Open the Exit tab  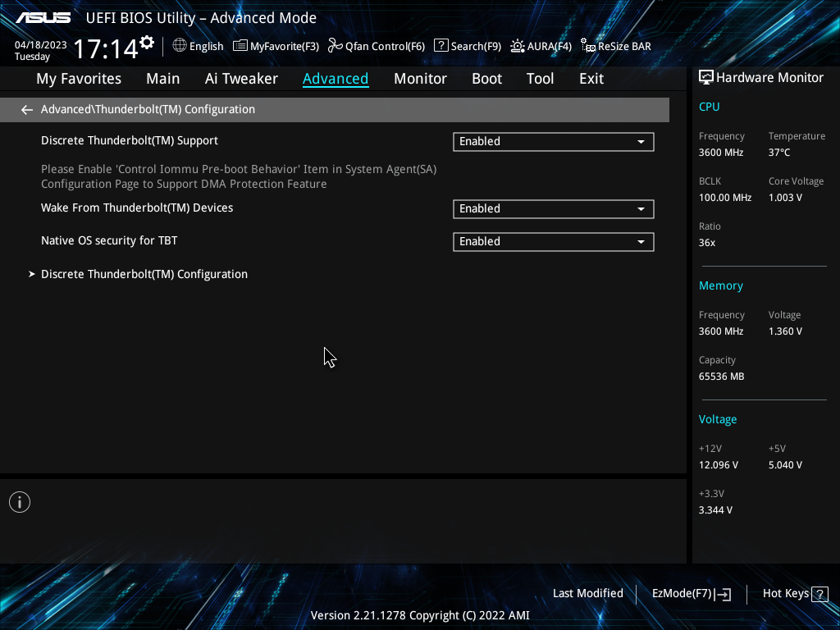click(591, 79)
